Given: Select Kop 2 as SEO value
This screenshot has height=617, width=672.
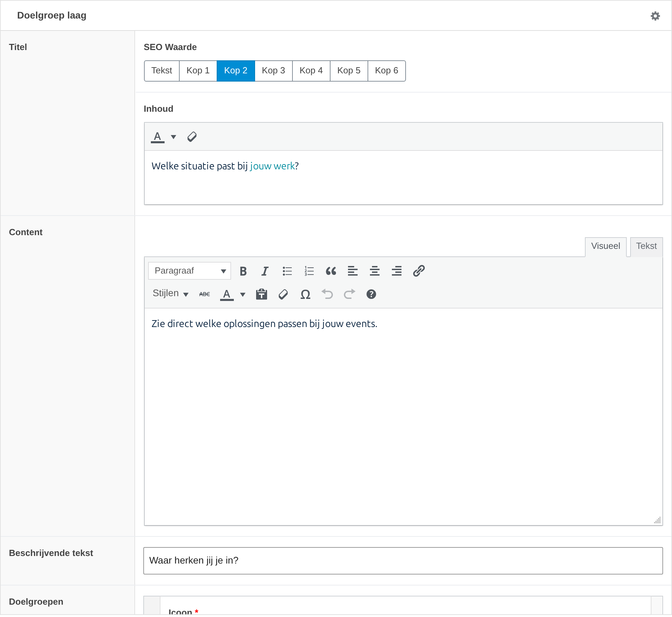Looking at the screenshot, I should pos(236,71).
